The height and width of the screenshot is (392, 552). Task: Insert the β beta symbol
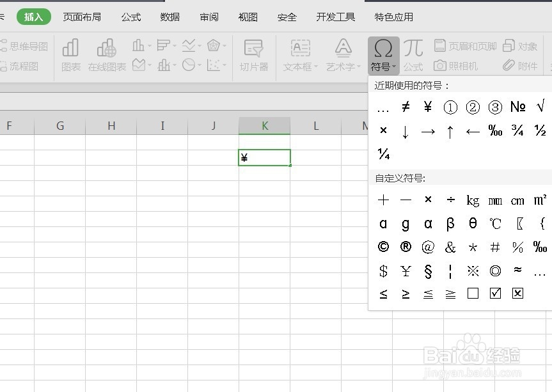click(x=450, y=224)
